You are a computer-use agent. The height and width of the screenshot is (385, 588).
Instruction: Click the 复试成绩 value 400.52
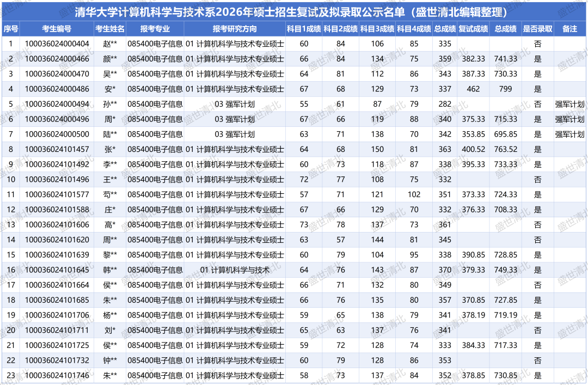click(x=473, y=149)
